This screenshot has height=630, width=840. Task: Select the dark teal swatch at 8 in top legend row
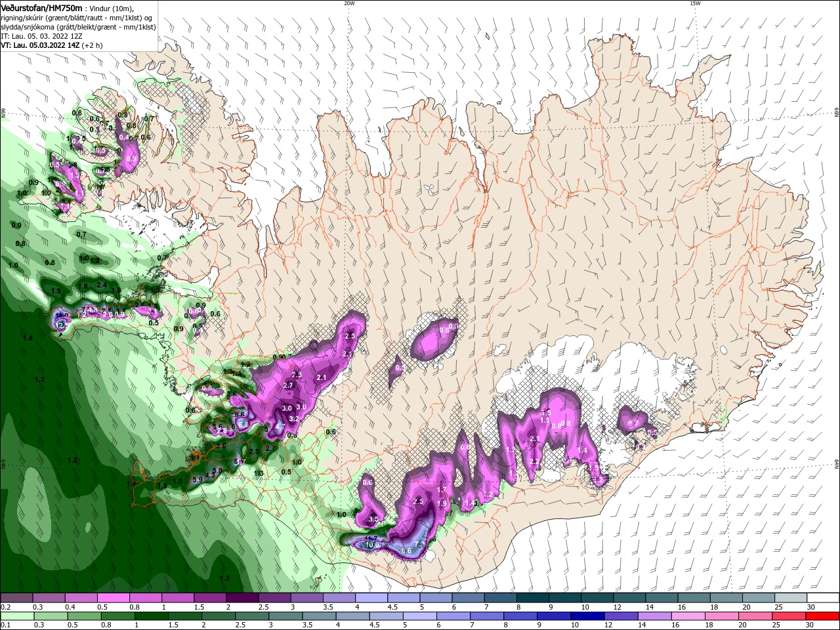click(533, 597)
